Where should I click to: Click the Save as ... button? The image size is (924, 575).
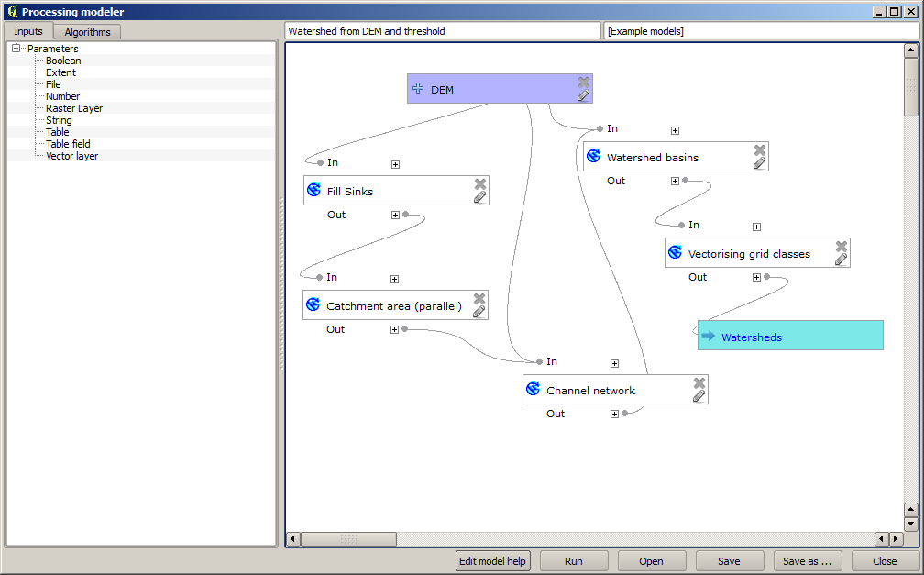point(808,561)
